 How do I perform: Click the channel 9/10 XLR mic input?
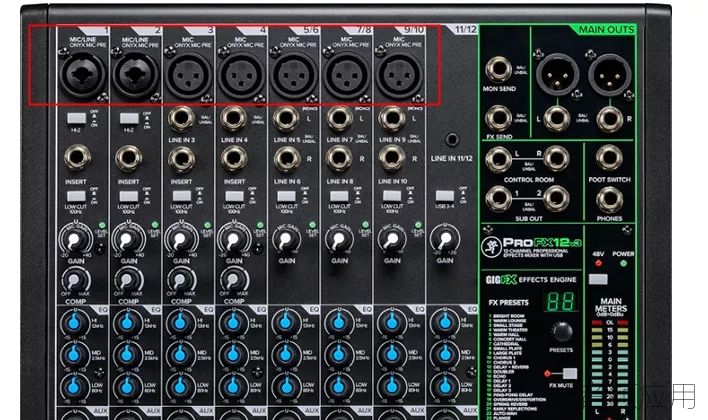[x=400, y=75]
